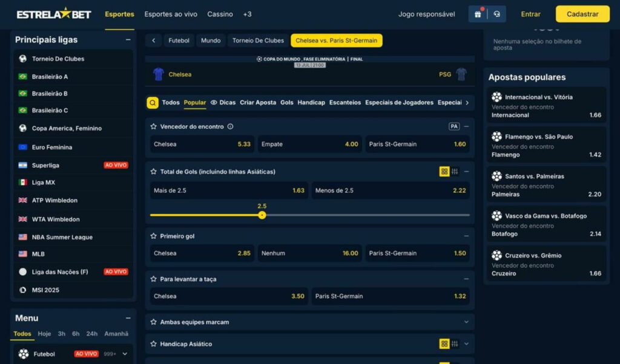Bet on Mais de 2.5 goals
Screen dimensions: 620x364
[229, 190]
